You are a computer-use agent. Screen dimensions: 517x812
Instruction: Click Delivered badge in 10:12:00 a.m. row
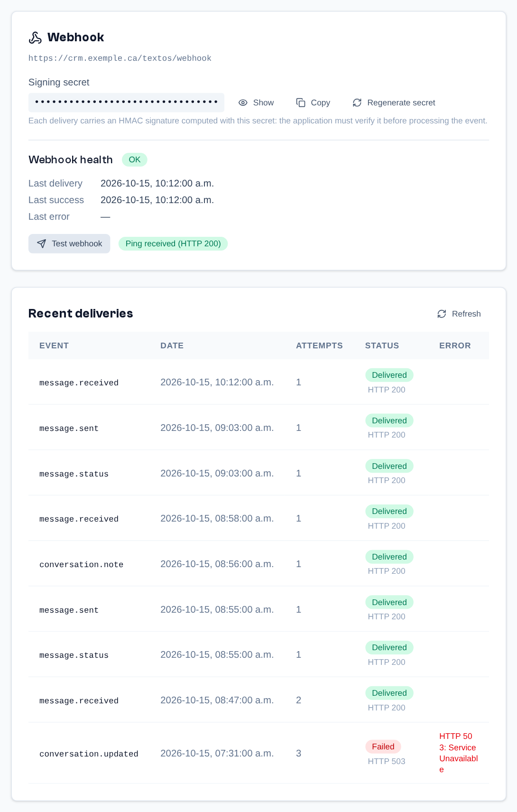[x=389, y=375]
